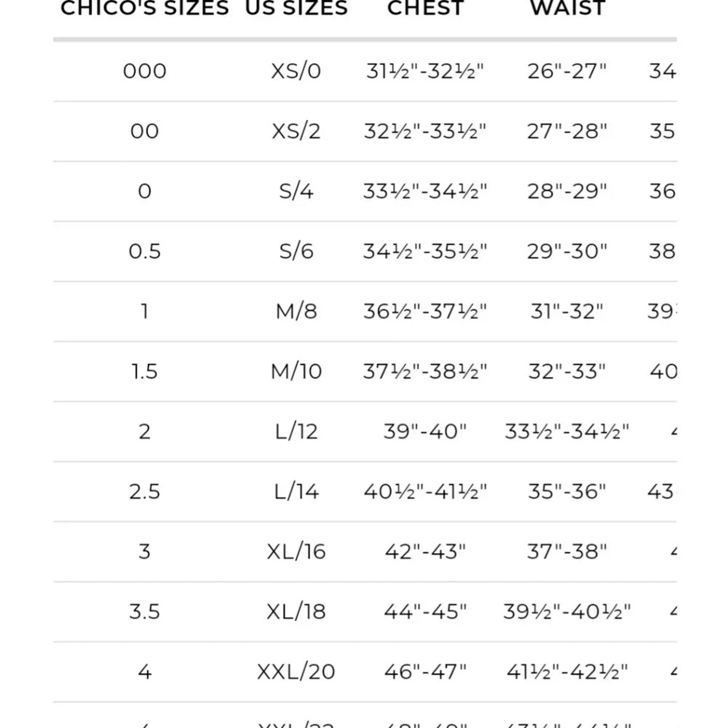Click the M/8 US size cell
The height and width of the screenshot is (728, 728).
pyautogui.click(x=296, y=311)
